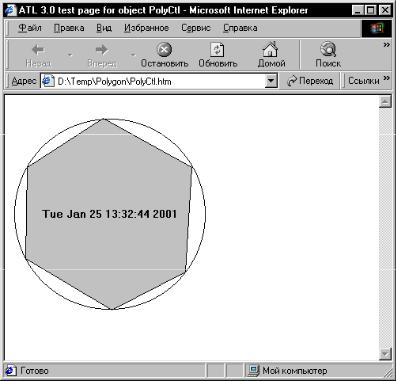Open the Справка menu
Screen dimensions: 396x381
pyautogui.click(x=240, y=28)
